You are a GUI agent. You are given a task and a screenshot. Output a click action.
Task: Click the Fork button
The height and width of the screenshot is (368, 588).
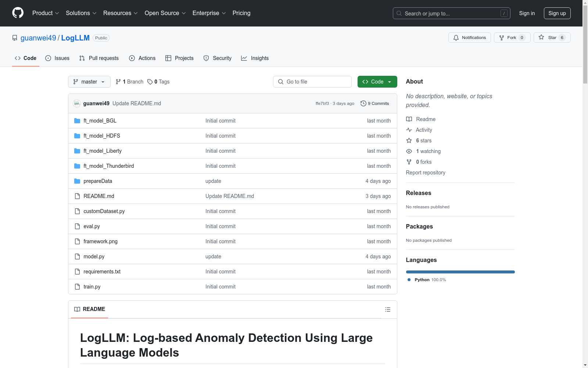(x=512, y=38)
